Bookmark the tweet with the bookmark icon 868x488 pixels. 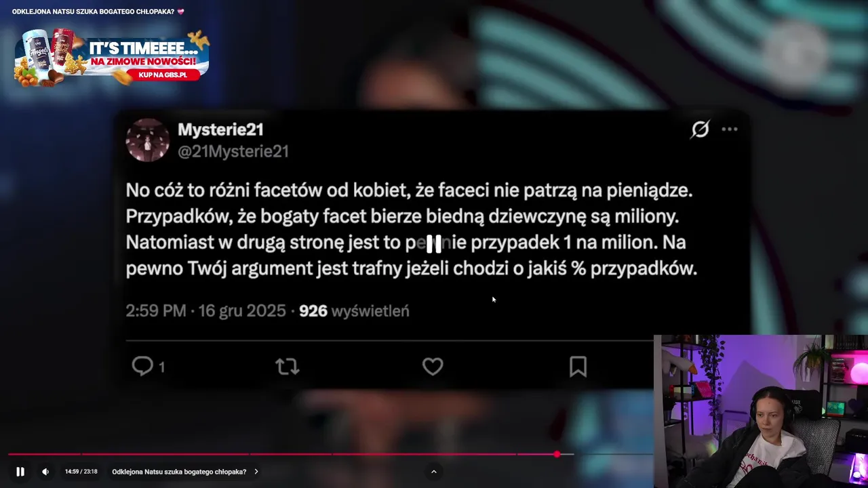coord(578,367)
